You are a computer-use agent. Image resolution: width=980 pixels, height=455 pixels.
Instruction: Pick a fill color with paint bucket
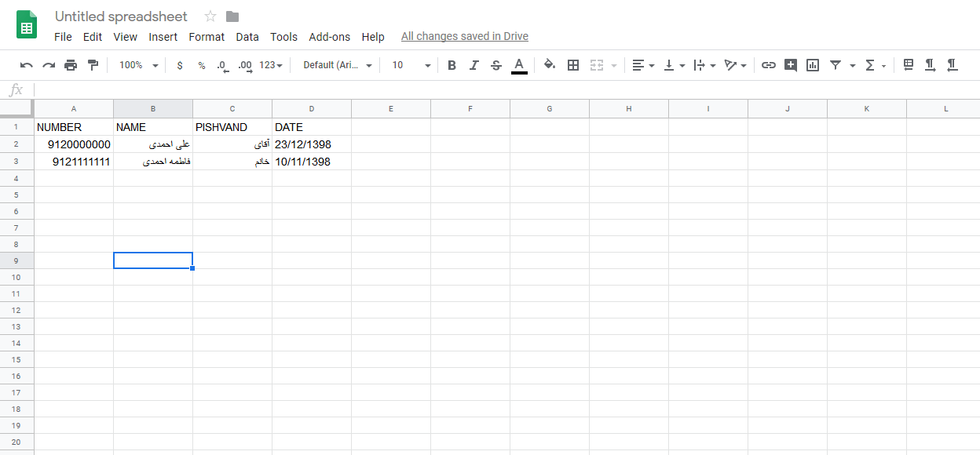pyautogui.click(x=550, y=65)
